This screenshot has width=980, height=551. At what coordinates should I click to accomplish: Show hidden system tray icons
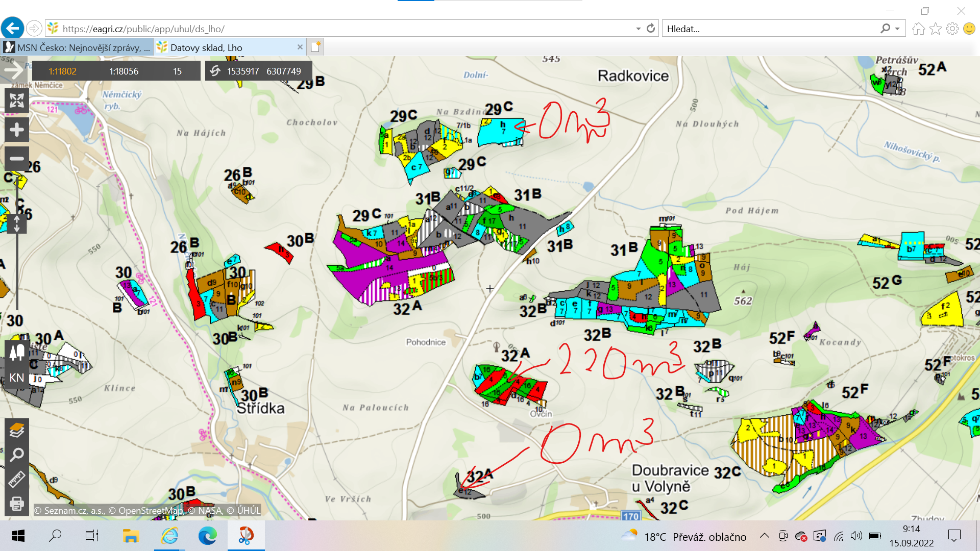tap(764, 536)
